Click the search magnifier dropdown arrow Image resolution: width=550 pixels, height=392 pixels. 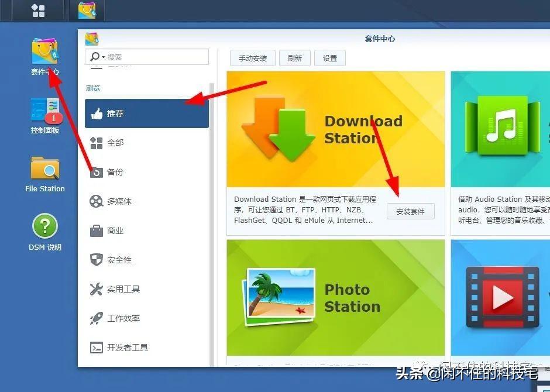[x=104, y=57]
